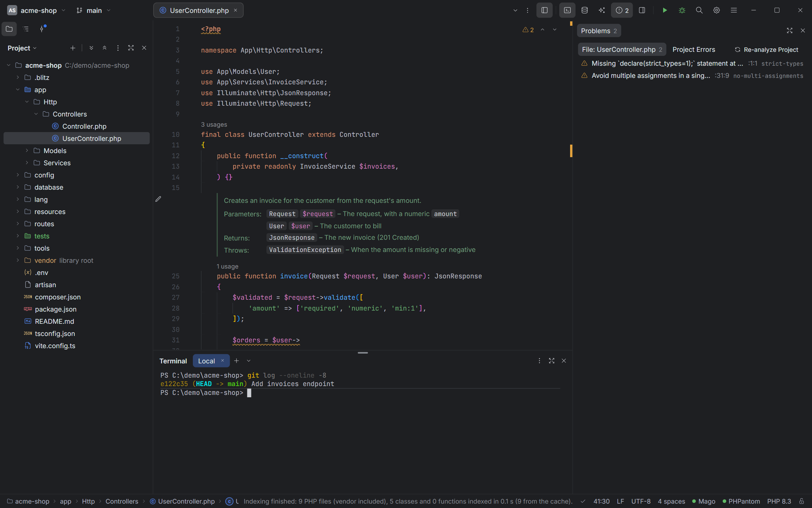This screenshot has height=508, width=812.
Task: Open editor tab more options menu
Action: pos(527,10)
